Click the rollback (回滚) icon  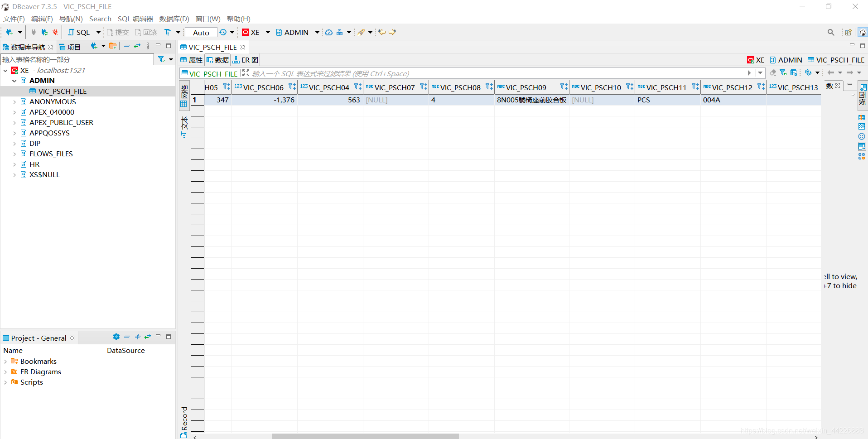click(x=145, y=32)
